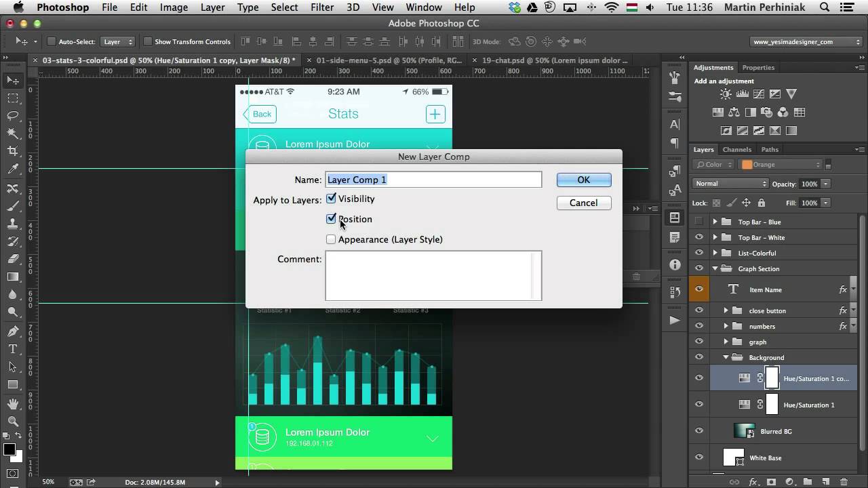
Task: Toggle the Auto-Select checkbox
Action: coord(52,42)
